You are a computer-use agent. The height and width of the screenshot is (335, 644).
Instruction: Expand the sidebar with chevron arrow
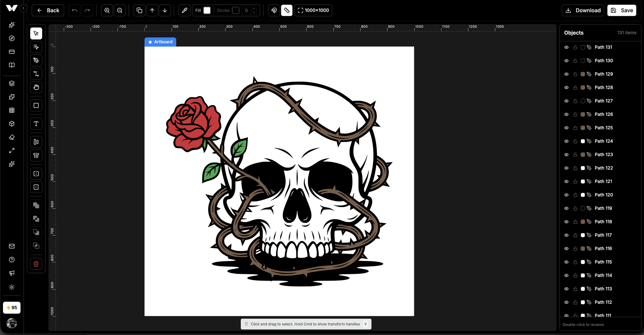click(x=23, y=8)
